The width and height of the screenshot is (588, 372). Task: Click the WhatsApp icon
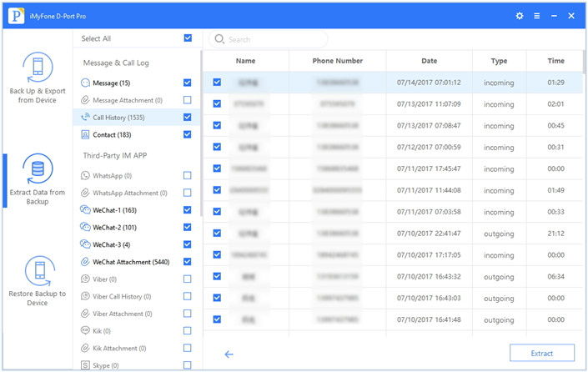[x=86, y=175]
